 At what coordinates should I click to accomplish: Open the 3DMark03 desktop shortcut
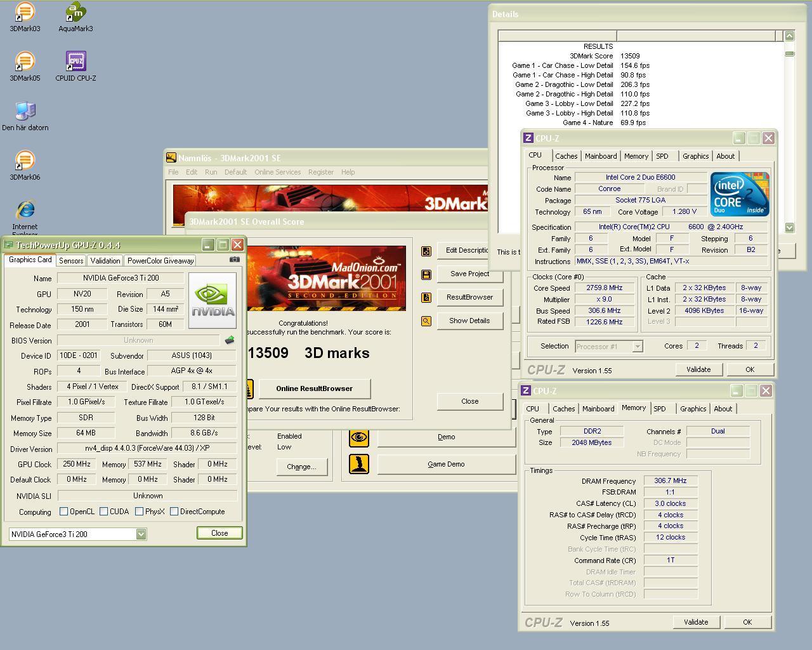25,17
